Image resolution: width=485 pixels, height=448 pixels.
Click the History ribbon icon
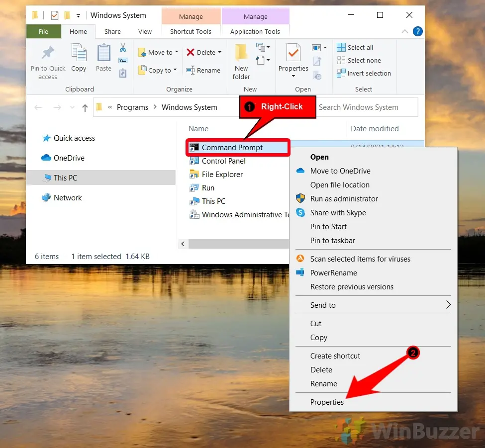tap(317, 76)
